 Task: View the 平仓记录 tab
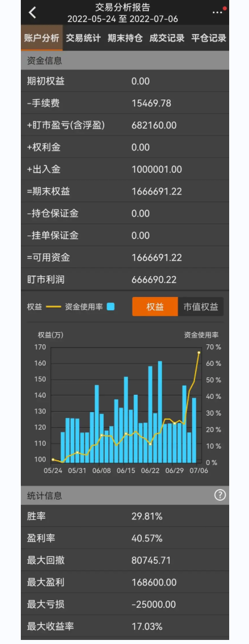pos(208,38)
